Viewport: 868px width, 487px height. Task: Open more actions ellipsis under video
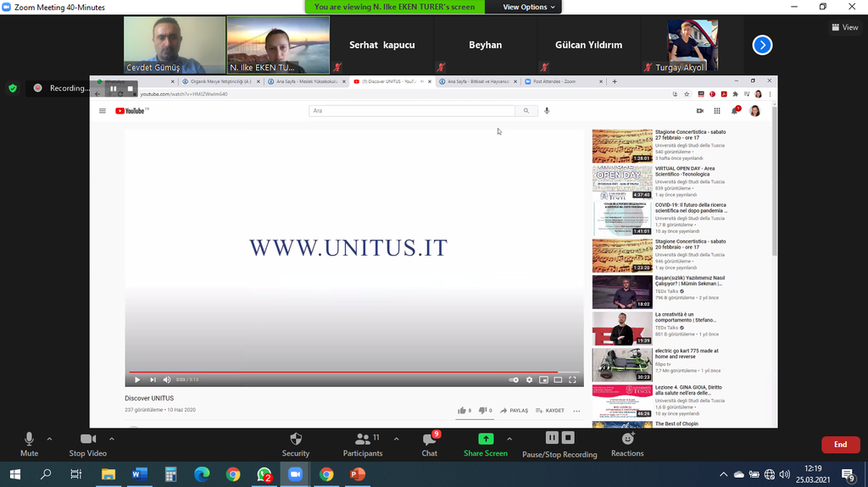tap(576, 411)
